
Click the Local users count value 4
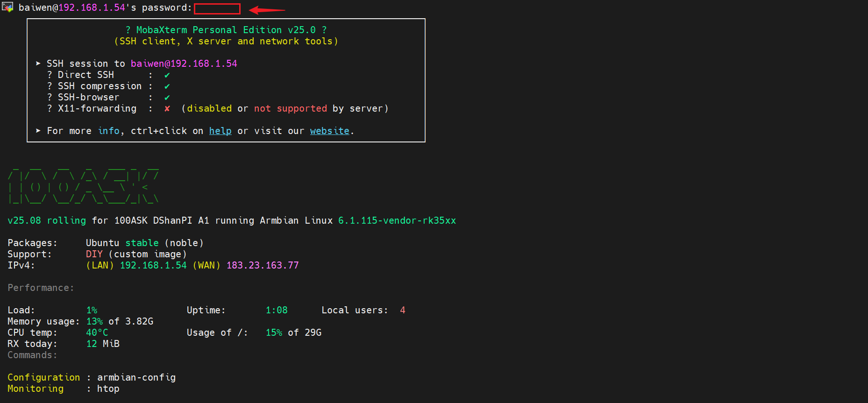[402, 310]
